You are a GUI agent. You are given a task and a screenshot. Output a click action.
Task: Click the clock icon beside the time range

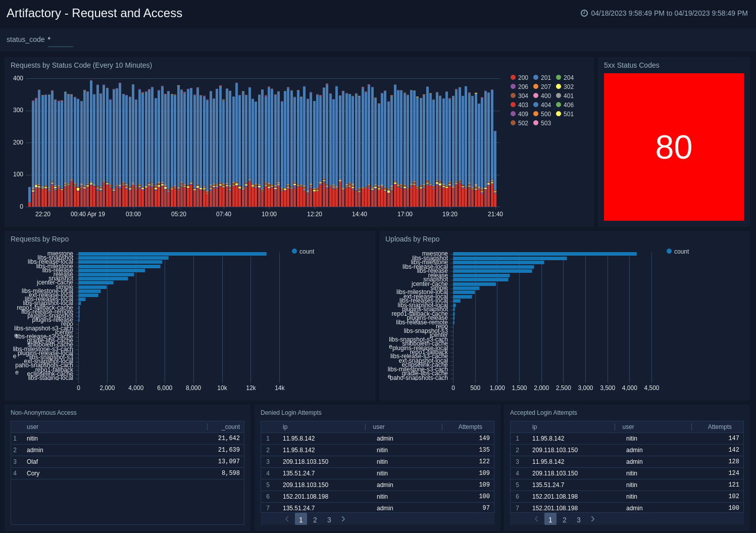coord(584,13)
